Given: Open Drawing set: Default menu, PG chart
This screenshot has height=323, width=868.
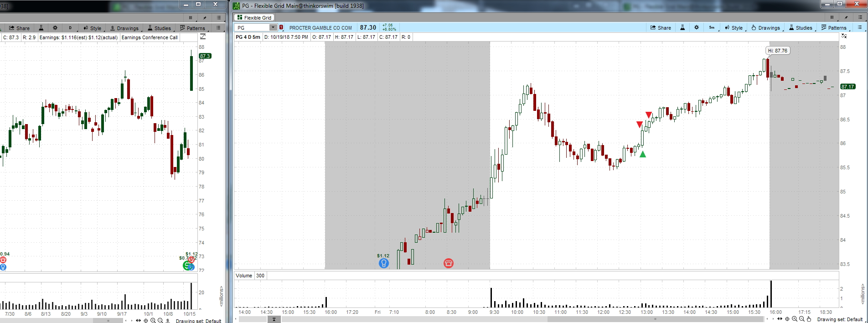Looking at the screenshot, I should (840, 319).
